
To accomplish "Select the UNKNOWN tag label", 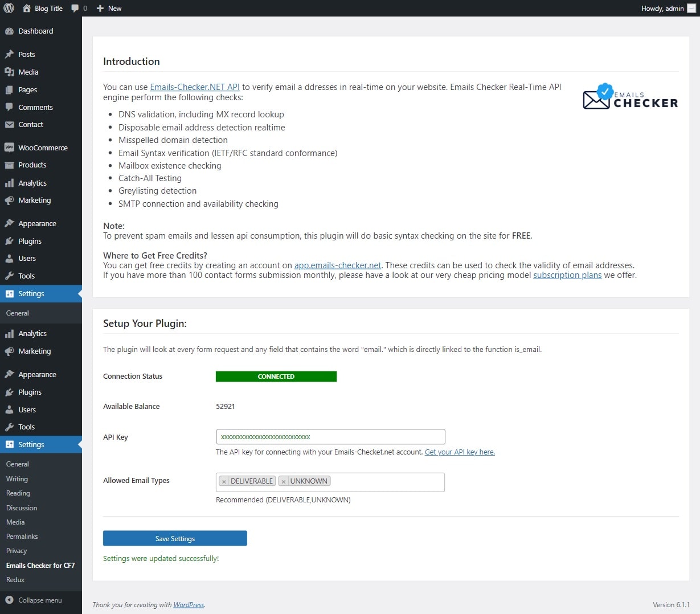I will coord(309,481).
